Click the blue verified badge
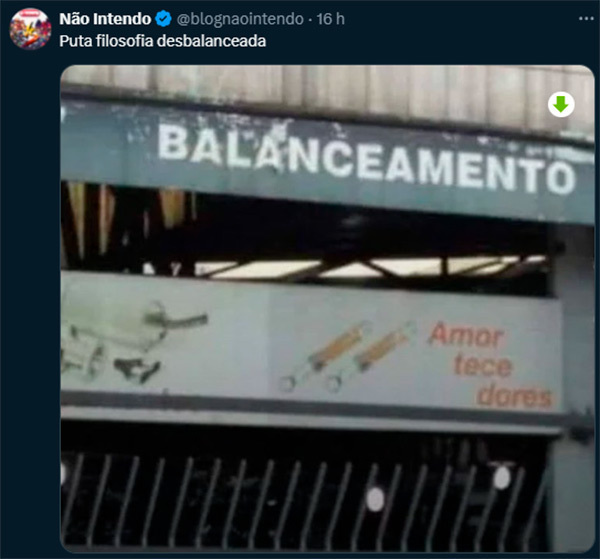This screenshot has width=600, height=559. pos(163,19)
